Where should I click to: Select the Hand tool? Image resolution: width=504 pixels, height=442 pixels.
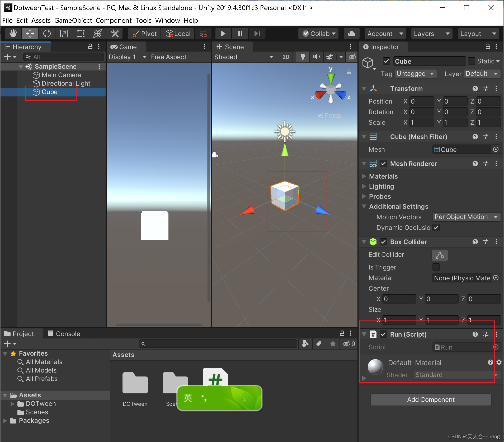click(13, 34)
